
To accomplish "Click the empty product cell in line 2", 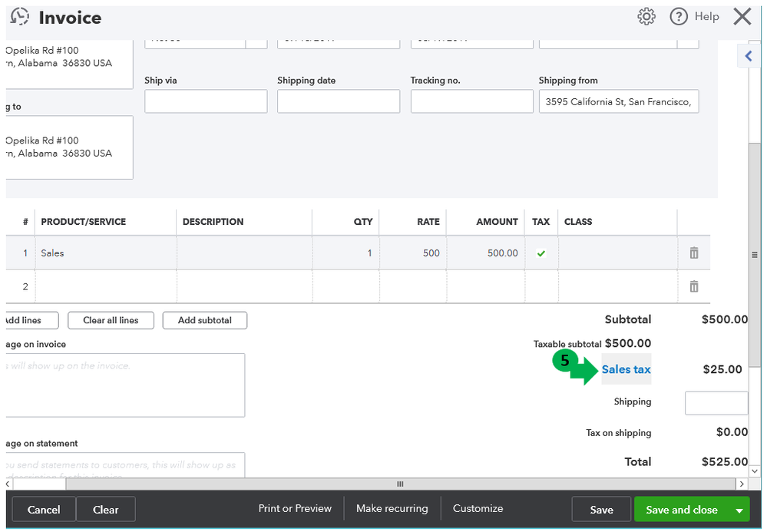I will (106, 286).
